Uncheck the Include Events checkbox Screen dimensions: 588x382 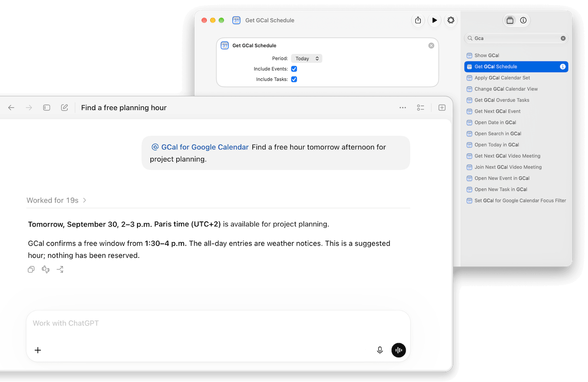(x=294, y=69)
